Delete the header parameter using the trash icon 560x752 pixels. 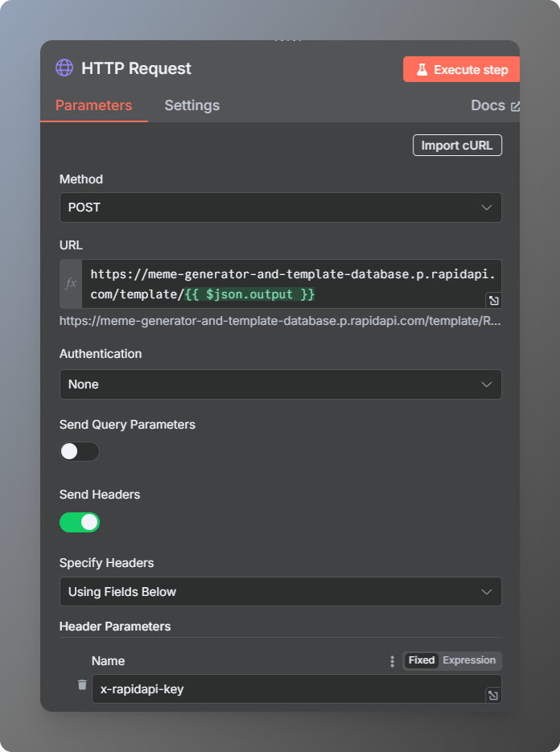[x=81, y=684]
